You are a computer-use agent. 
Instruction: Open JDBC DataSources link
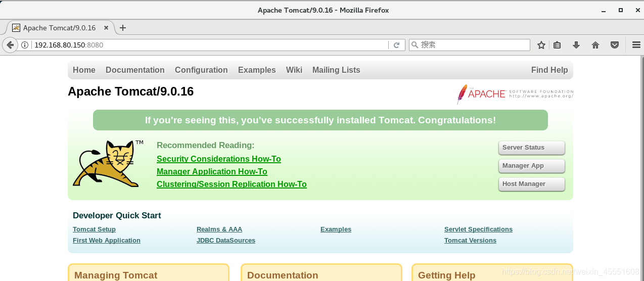tap(226, 241)
